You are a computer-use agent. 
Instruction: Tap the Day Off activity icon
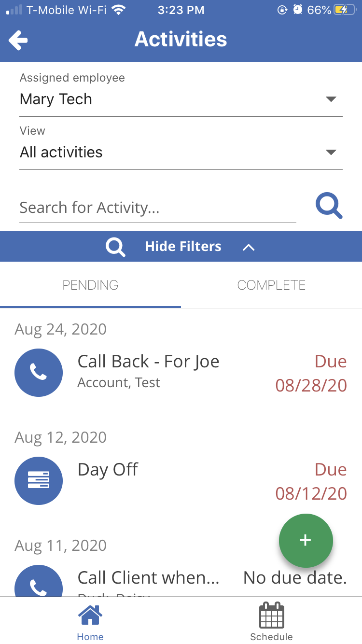(39, 480)
